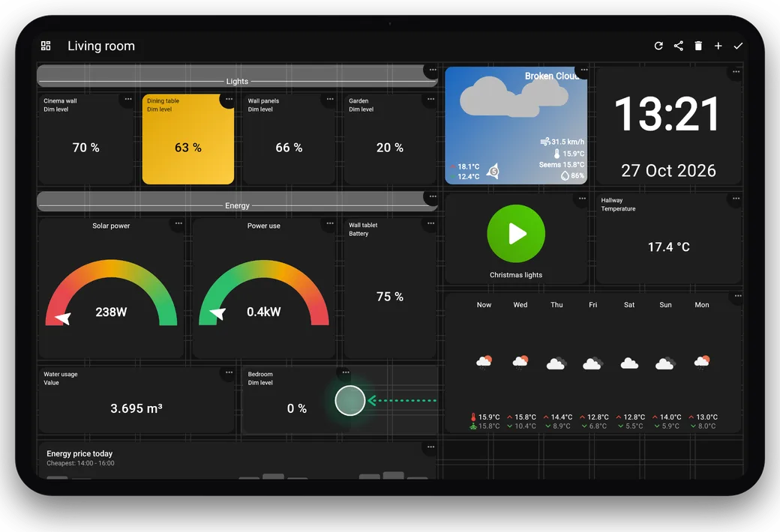Click the 13:21 clock time

point(667,115)
